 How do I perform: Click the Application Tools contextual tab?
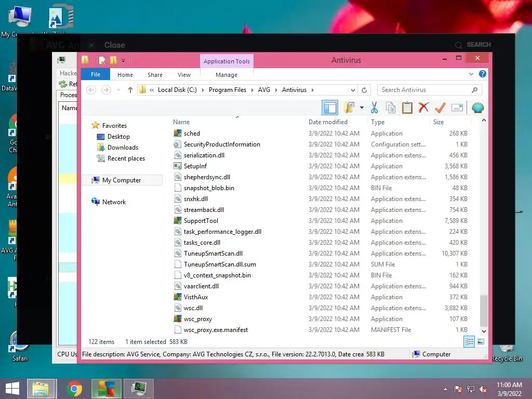pos(227,61)
